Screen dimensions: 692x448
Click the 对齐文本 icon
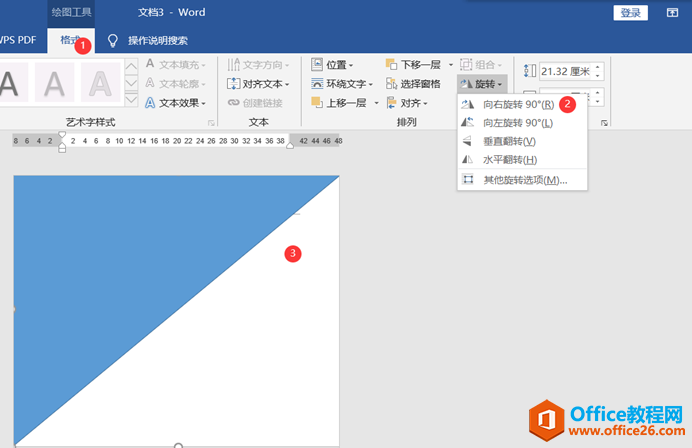(233, 83)
